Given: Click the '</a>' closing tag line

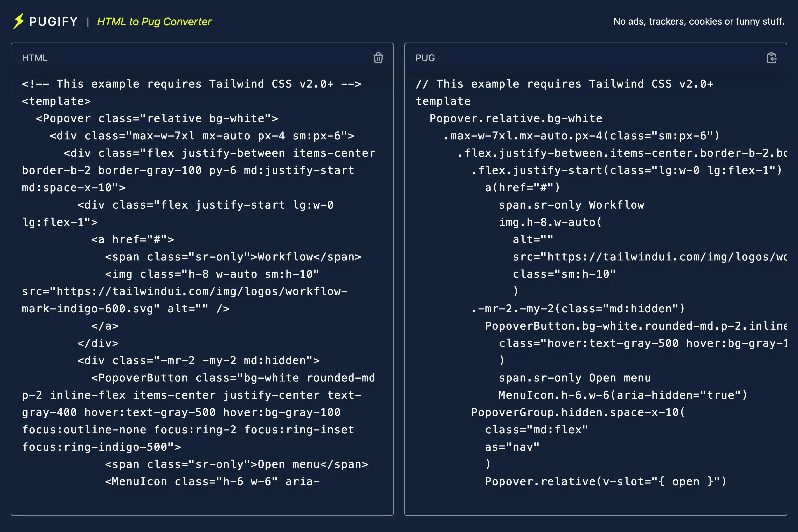Looking at the screenshot, I should point(105,326).
